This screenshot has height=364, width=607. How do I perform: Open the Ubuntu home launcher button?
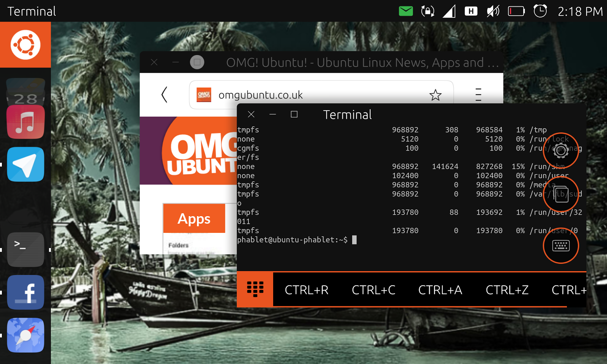tap(25, 45)
